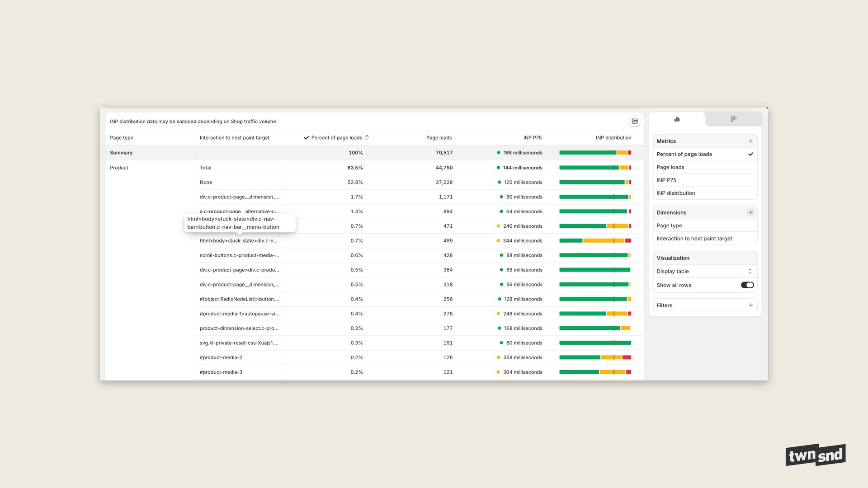Click Interaction to next paint target dimension
The width and height of the screenshot is (868, 488).
click(x=694, y=239)
